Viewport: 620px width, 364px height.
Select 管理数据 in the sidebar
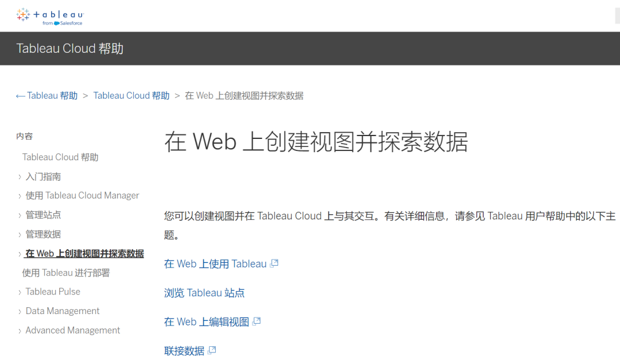(43, 234)
